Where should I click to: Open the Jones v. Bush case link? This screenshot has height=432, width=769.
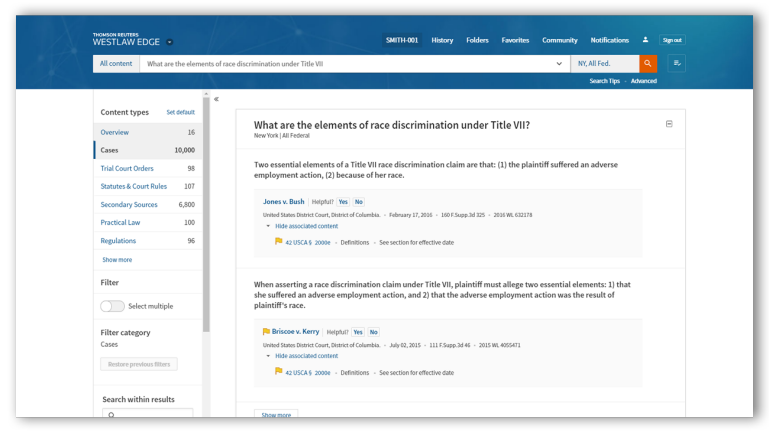pyautogui.click(x=284, y=202)
